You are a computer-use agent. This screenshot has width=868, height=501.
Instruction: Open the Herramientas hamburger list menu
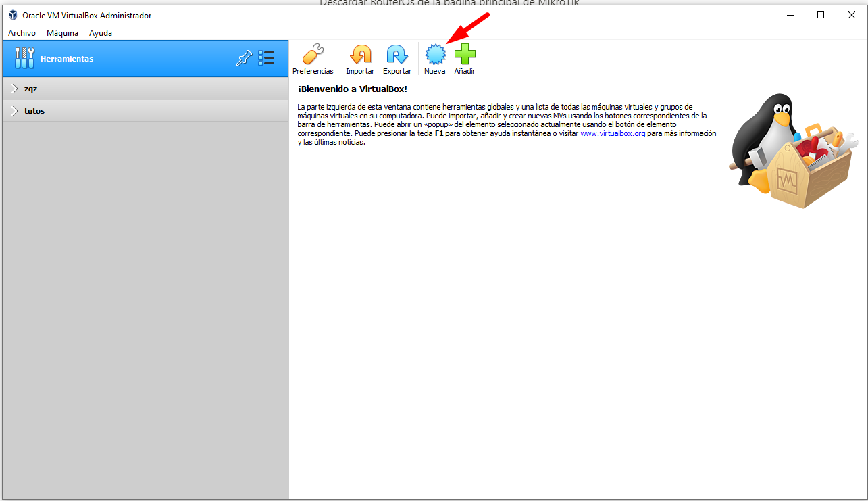tap(266, 58)
